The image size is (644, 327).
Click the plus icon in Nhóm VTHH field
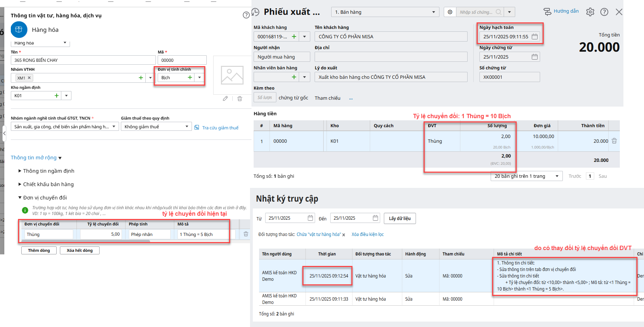point(141,78)
